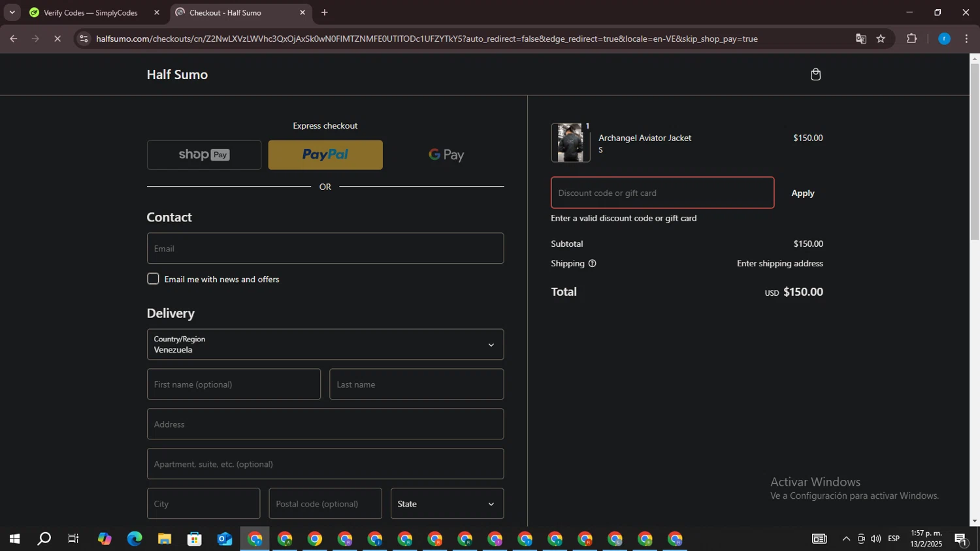Open the clock showing 1:57 p. m.
The image size is (980, 551).
point(926,539)
